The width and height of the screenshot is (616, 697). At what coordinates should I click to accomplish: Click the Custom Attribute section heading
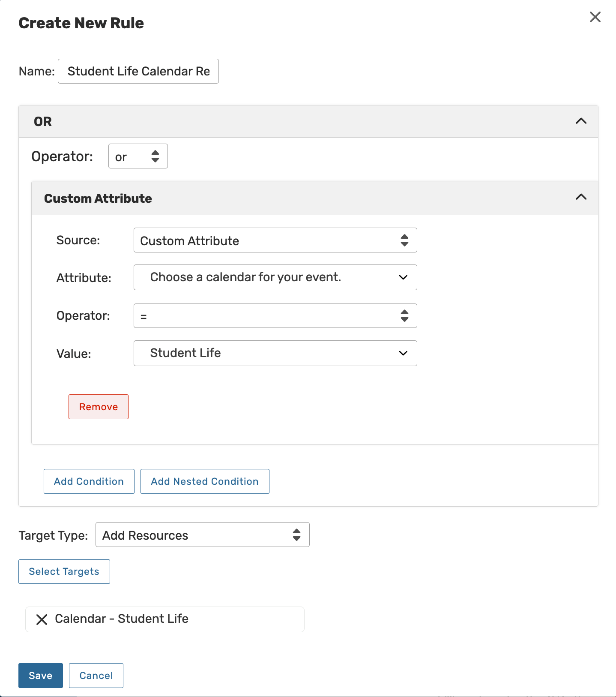98,198
